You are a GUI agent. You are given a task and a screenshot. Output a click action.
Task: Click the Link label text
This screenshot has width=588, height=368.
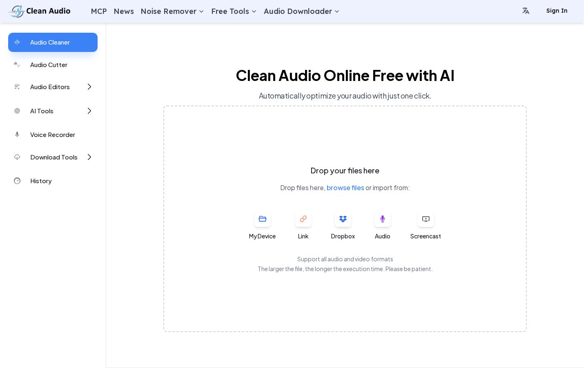(303, 236)
